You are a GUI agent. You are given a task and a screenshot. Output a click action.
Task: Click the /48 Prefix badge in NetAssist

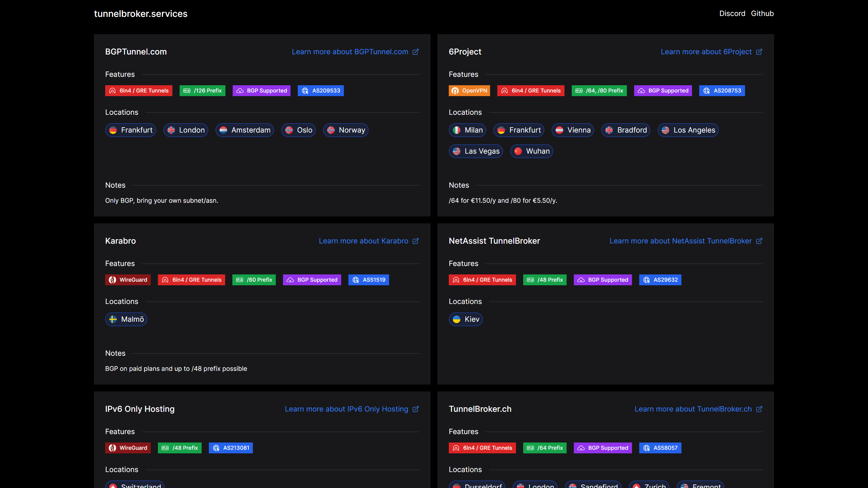click(x=545, y=280)
